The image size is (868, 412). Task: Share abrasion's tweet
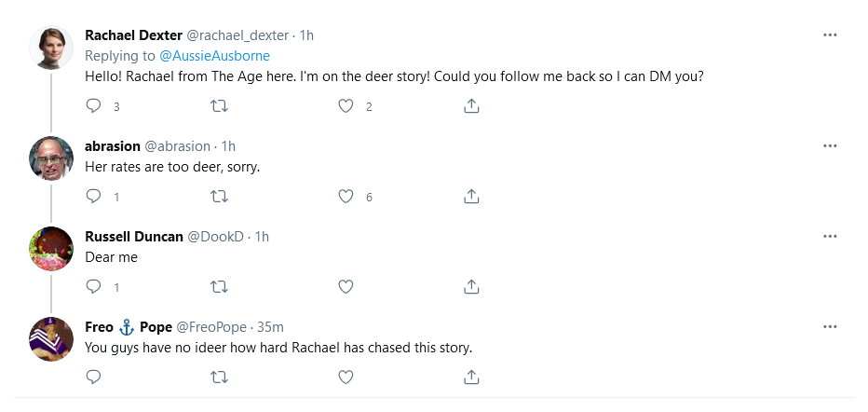point(471,197)
